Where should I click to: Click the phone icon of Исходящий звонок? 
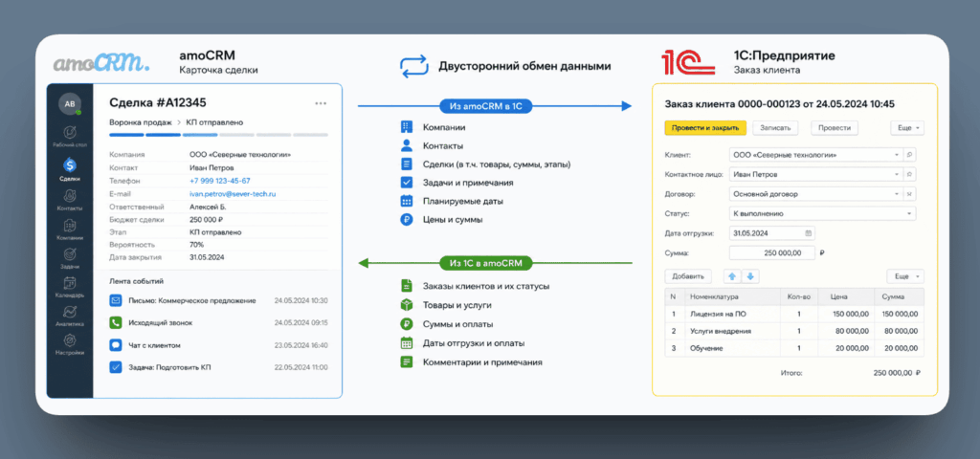pyautogui.click(x=116, y=323)
